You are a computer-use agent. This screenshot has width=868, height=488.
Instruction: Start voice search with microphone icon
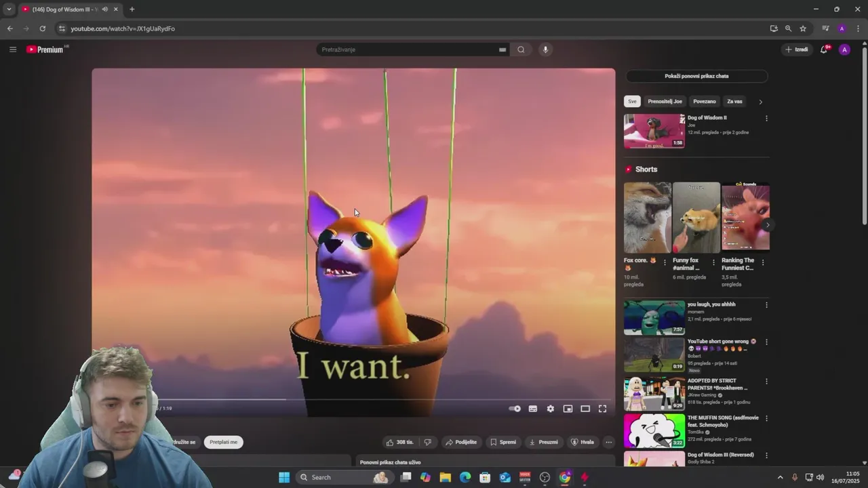(x=545, y=49)
